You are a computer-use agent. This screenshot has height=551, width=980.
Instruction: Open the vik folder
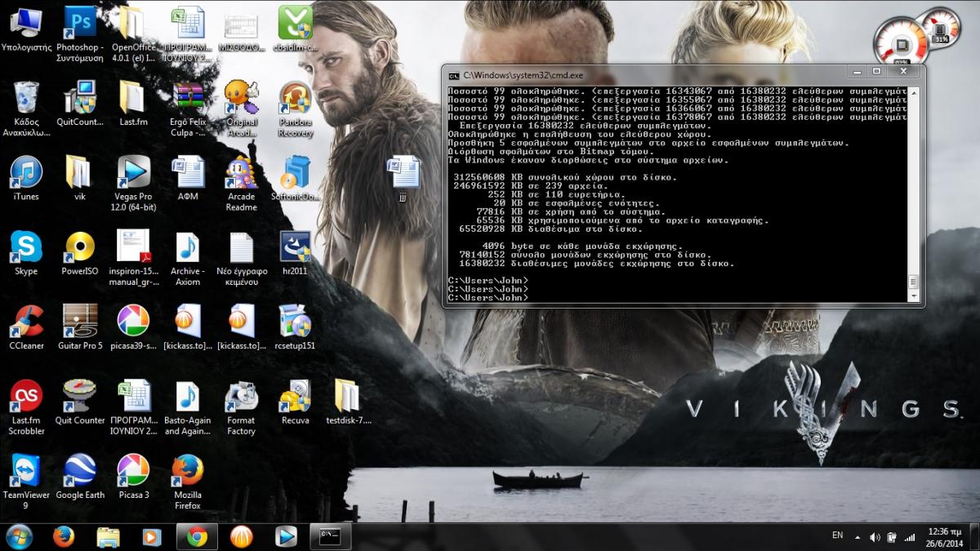coord(80,172)
